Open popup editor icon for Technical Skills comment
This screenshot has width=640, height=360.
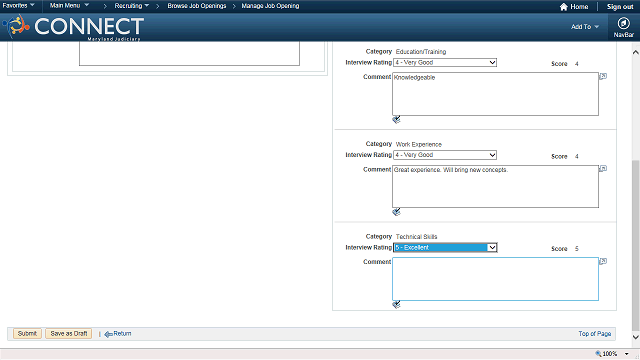pos(603,261)
